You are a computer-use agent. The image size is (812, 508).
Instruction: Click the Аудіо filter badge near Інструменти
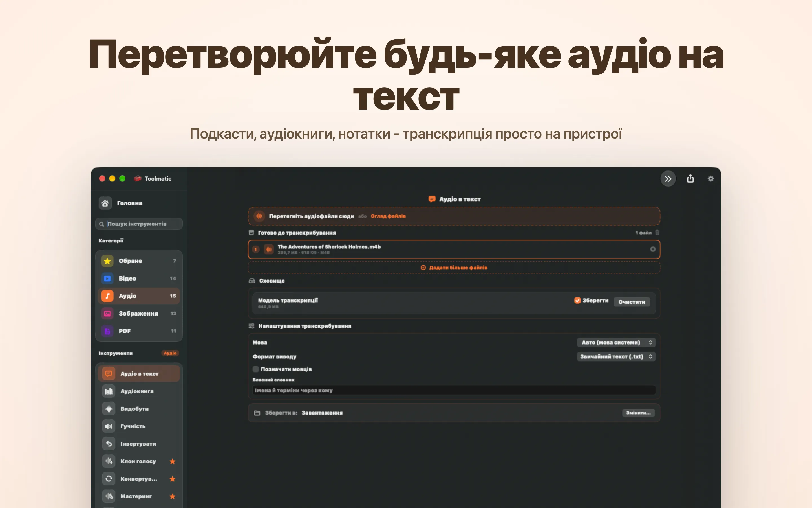pyautogui.click(x=170, y=353)
